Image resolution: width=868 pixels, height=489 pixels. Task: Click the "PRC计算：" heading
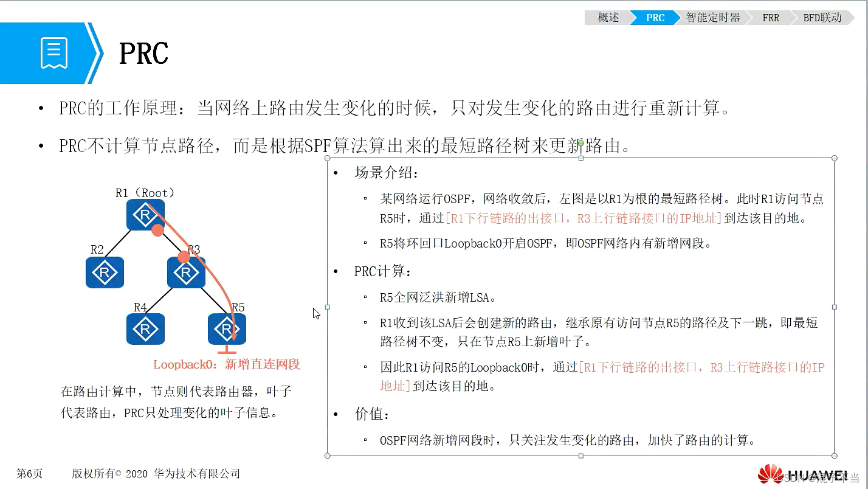tap(383, 272)
